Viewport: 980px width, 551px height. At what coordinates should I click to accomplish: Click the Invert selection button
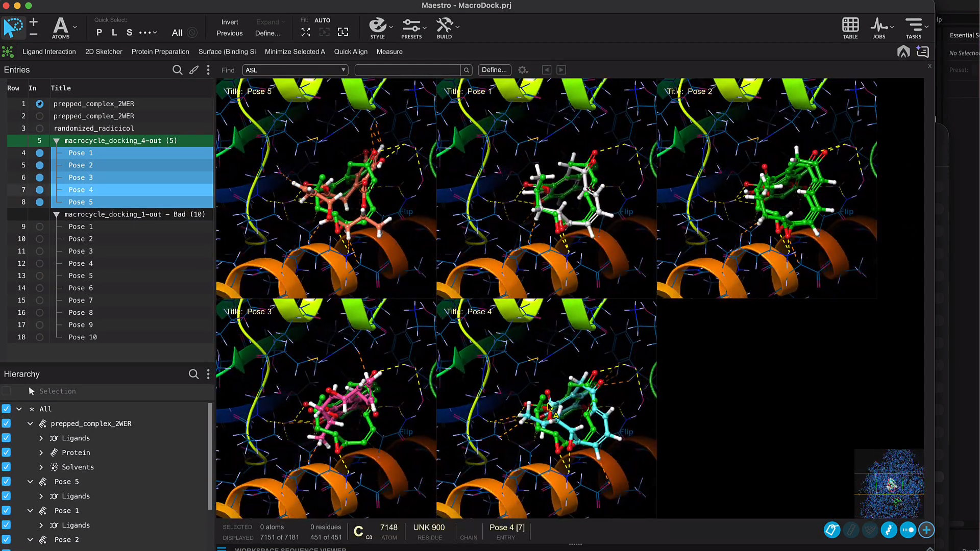click(230, 22)
